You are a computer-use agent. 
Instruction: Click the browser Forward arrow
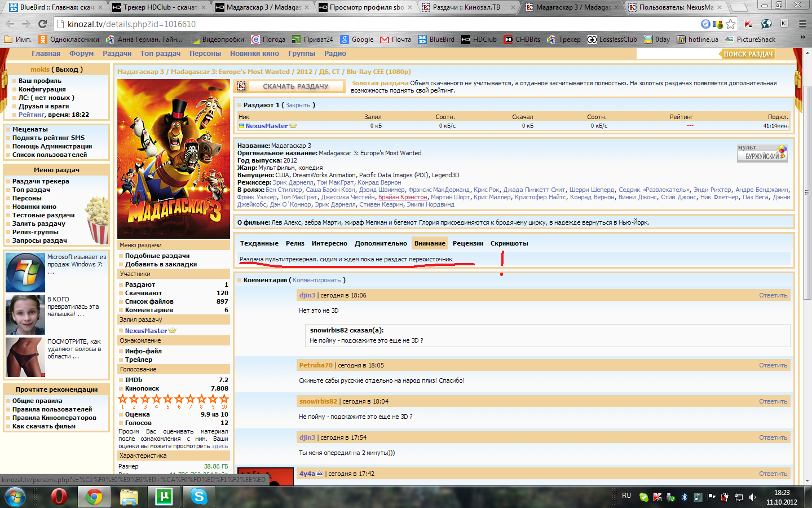(26, 24)
